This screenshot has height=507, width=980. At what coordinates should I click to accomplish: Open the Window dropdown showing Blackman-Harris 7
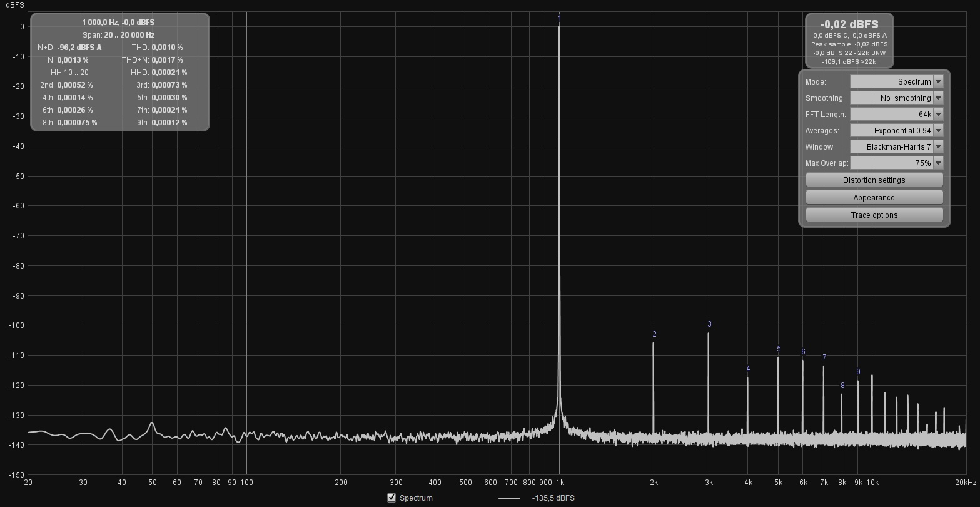(896, 147)
